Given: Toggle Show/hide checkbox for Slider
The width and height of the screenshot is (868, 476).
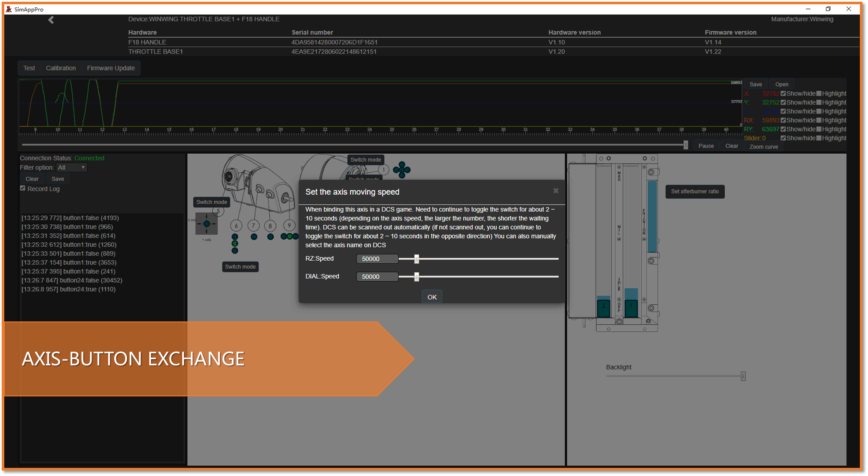Looking at the screenshot, I should click(783, 138).
